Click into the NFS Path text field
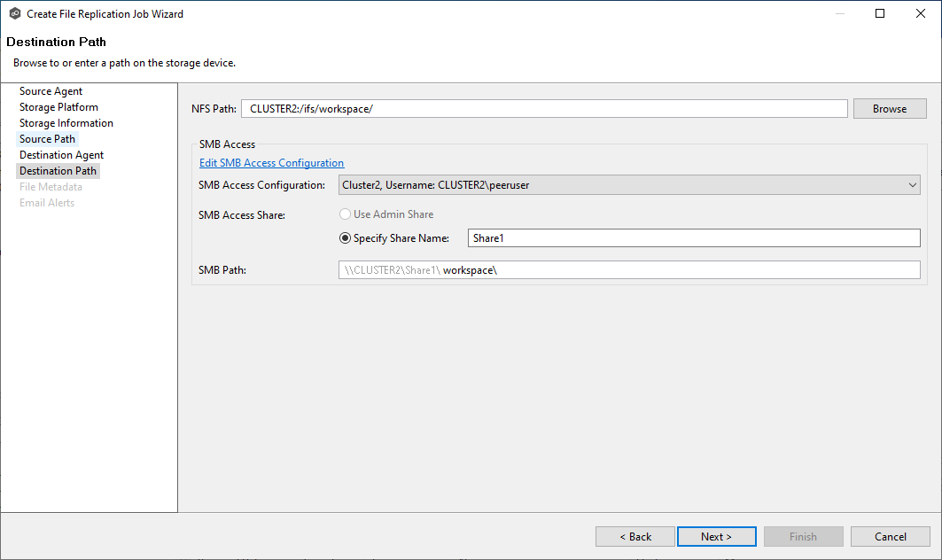942x560 pixels. [x=544, y=109]
